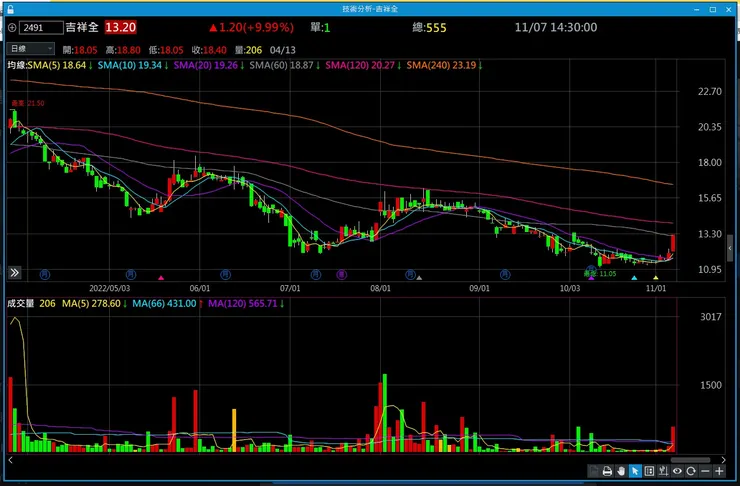Select the SMA(60) 18.87 indicator label
Viewport: 740px width, 486px height.
(x=282, y=65)
